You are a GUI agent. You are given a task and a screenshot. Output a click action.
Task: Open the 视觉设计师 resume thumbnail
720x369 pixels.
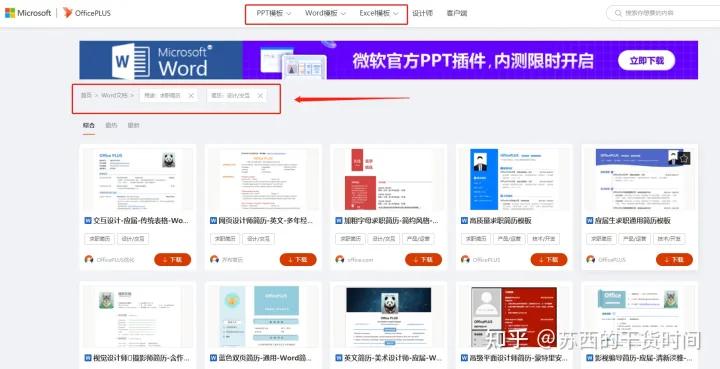(x=137, y=317)
